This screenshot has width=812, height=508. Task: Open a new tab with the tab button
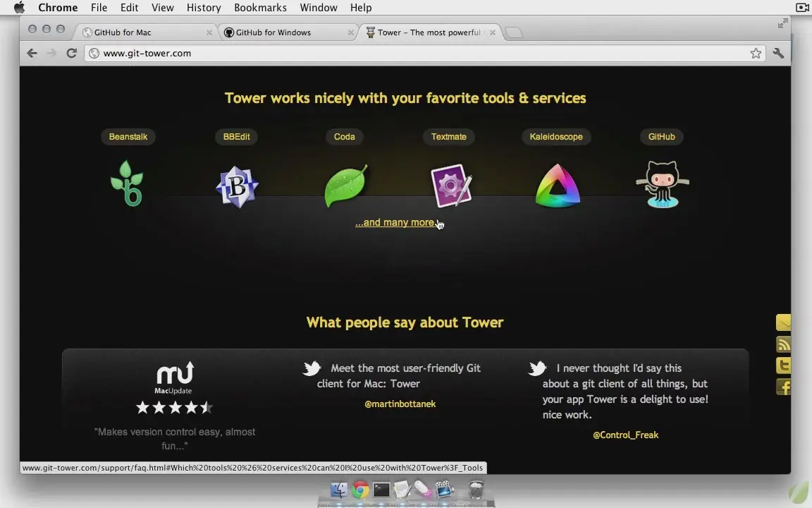514,32
